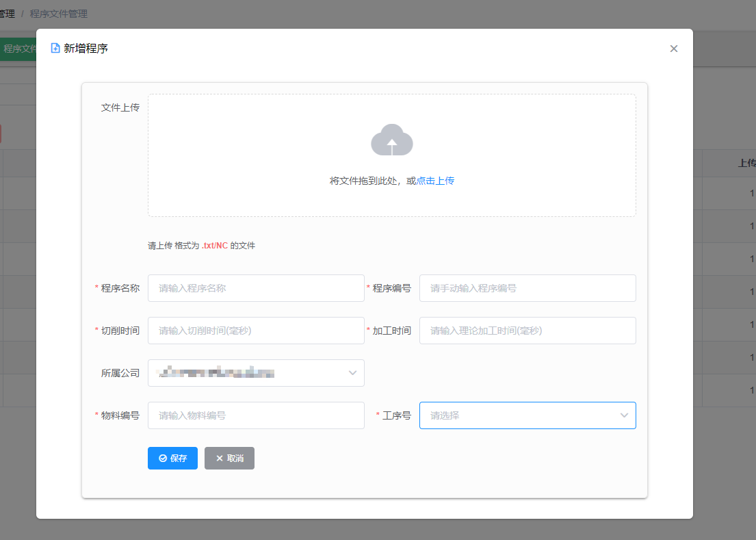756x540 pixels.
Task: Click the checkmark icon inside the 保存 button
Action: [162, 458]
